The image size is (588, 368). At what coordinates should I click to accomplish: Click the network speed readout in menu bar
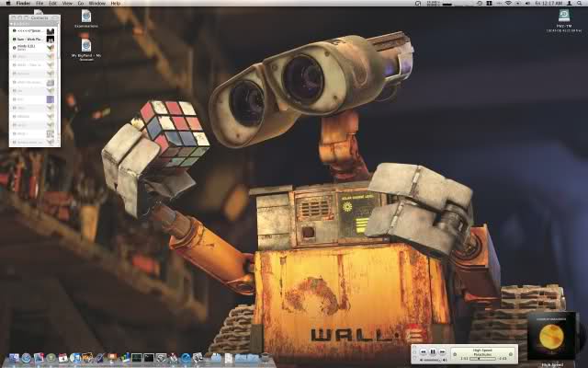tap(433, 3)
